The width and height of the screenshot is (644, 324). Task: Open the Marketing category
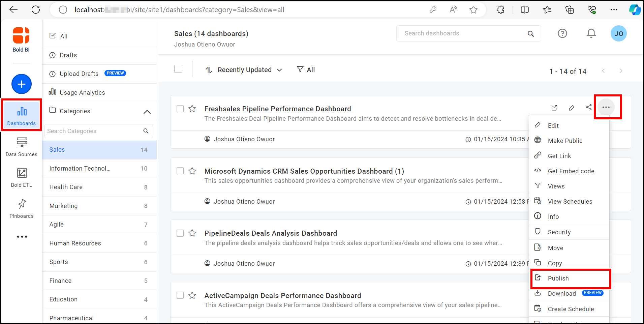click(x=63, y=206)
